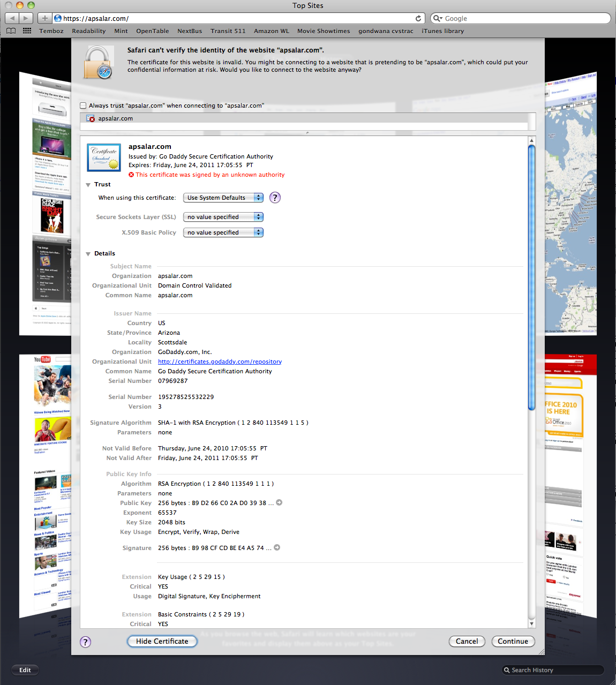
Task: Open the bookmarks book icon
Action: [11, 31]
